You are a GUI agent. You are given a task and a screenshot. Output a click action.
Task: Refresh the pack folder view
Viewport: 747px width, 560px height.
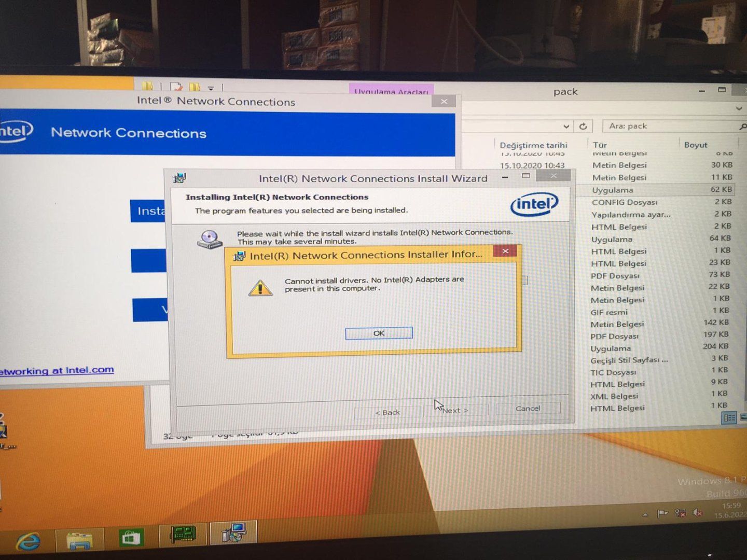[x=583, y=126]
